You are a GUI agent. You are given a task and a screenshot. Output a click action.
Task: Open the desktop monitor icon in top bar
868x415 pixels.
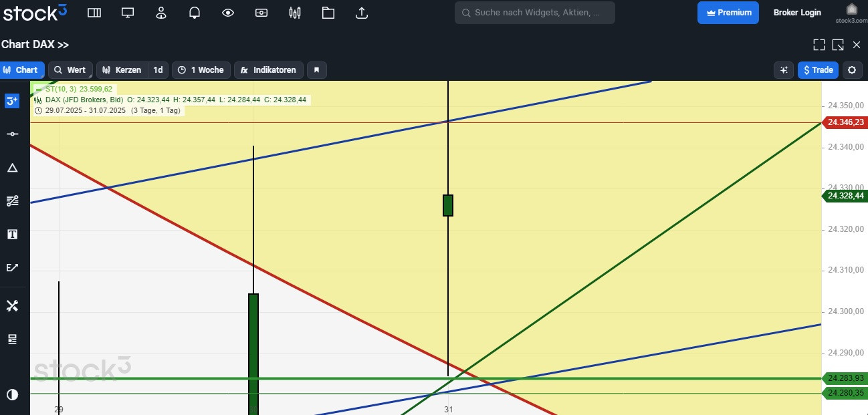(x=128, y=13)
